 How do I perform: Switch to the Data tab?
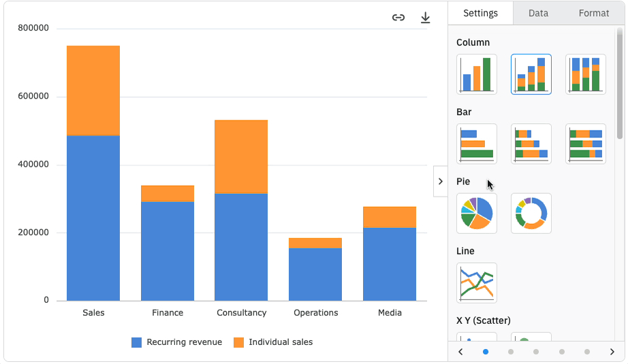(x=538, y=13)
